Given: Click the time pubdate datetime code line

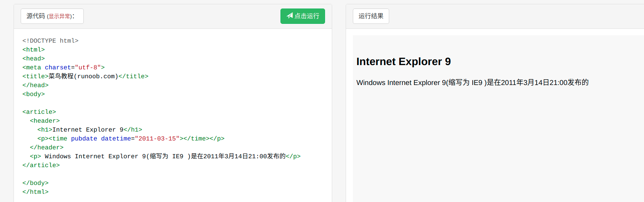Looking at the screenshot, I should 131,139.
